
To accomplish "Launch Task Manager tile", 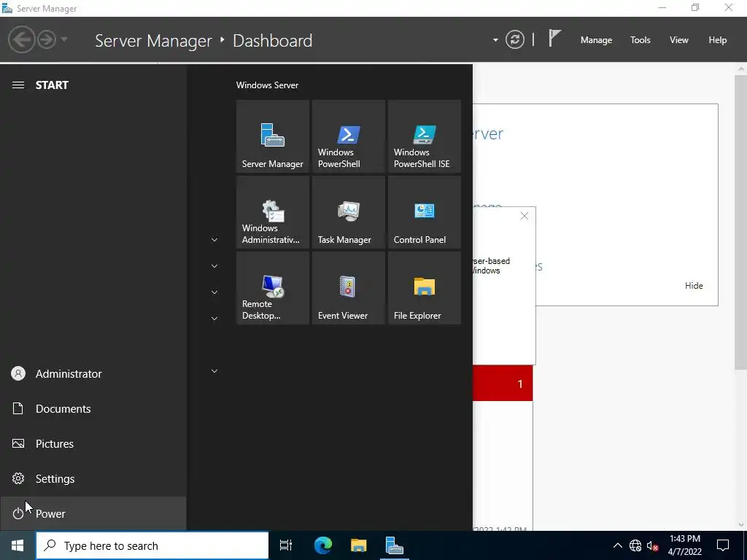I will [348, 212].
